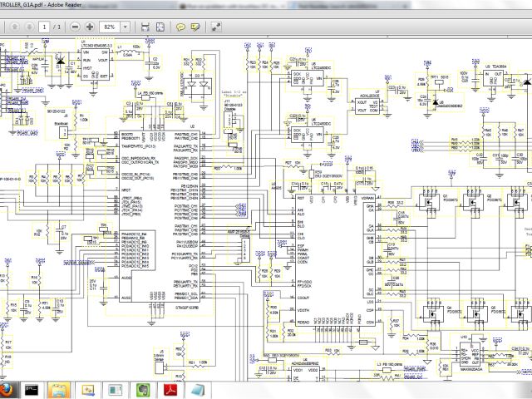Screen dimensions: 532x399
Task: Open Evernote from the taskbar
Action: tap(142, 389)
